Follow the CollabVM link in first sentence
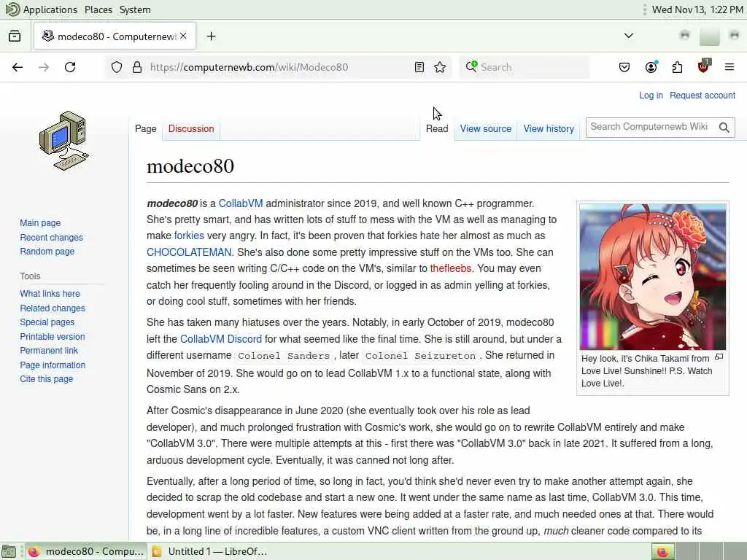 click(241, 203)
